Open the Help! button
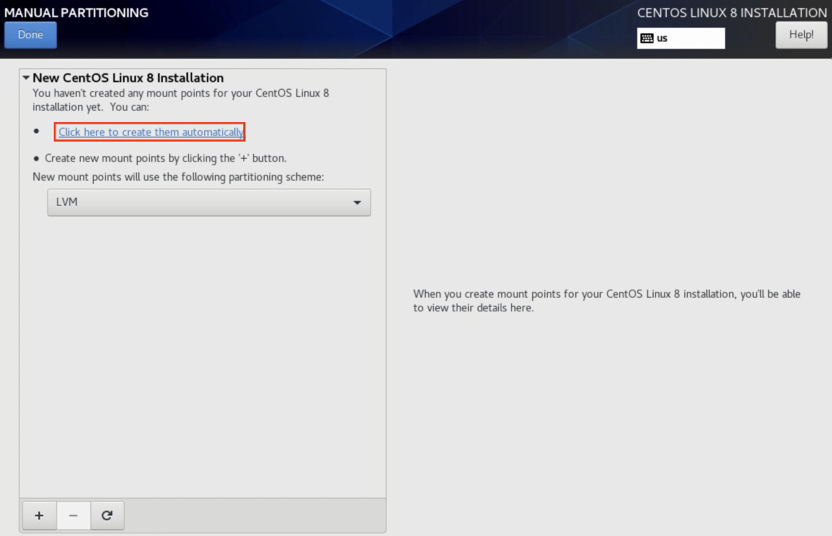Screen dimensions: 832x536 (x=801, y=35)
